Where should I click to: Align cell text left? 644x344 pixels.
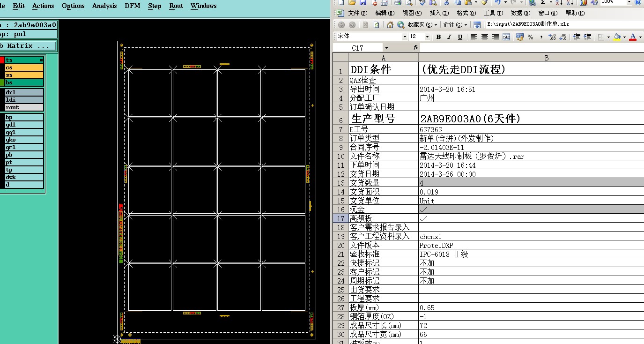click(x=474, y=37)
